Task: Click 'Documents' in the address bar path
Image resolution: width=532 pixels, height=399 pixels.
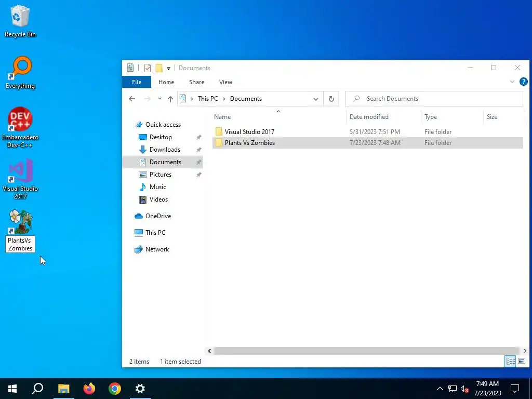Action: (246, 99)
